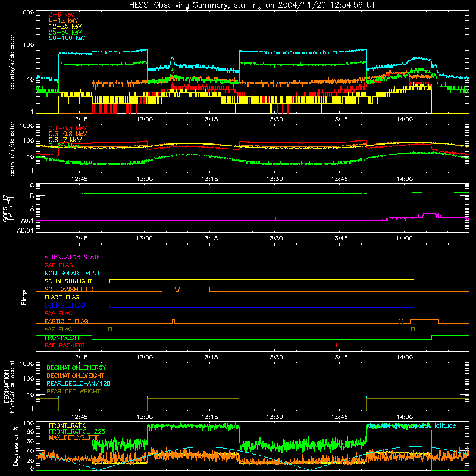The width and height of the screenshot is (476, 476).
Task: Click the 13:00 tick under the top plot
Action: [145, 120]
